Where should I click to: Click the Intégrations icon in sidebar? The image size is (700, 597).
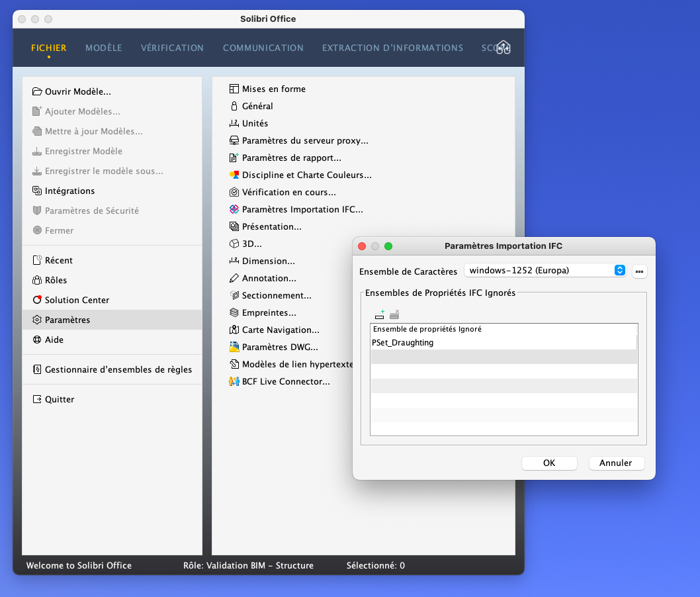click(x=37, y=191)
